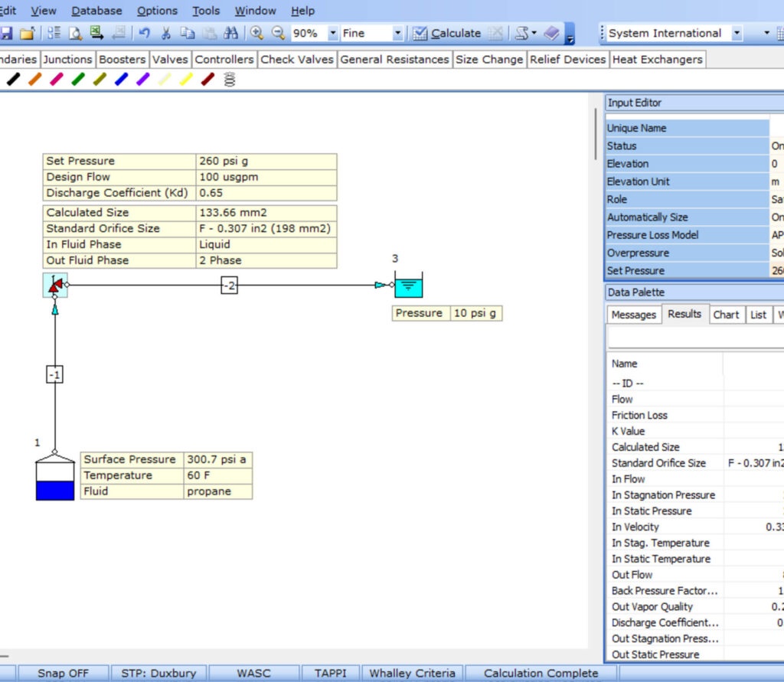Click the help book icon beside Calculate
The height and width of the screenshot is (682, 784).
click(553, 33)
